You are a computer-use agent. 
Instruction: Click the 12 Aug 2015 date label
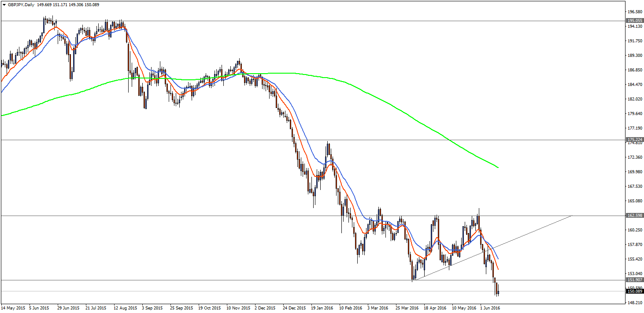click(125, 308)
